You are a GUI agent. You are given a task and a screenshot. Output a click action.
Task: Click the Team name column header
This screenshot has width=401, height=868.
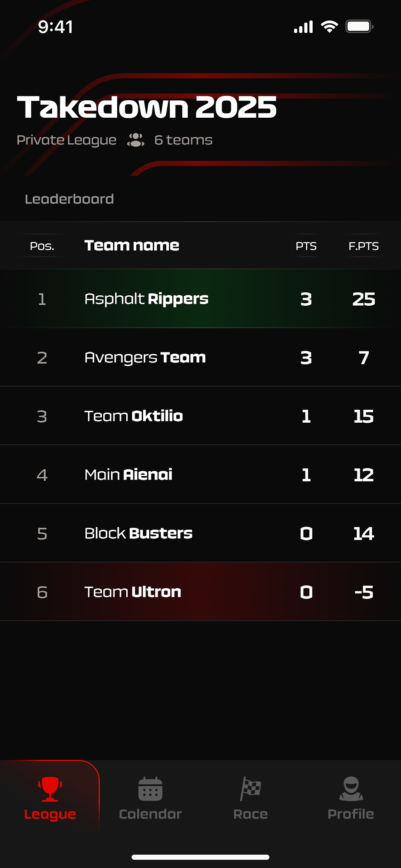click(x=132, y=245)
